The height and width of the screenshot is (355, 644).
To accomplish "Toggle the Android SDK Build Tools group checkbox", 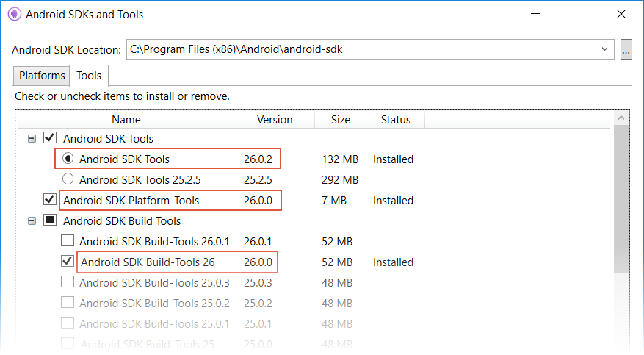I will click(50, 220).
